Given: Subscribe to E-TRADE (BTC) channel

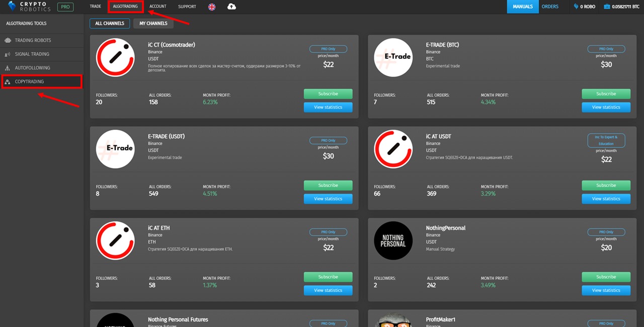Looking at the screenshot, I should pyautogui.click(x=606, y=94).
